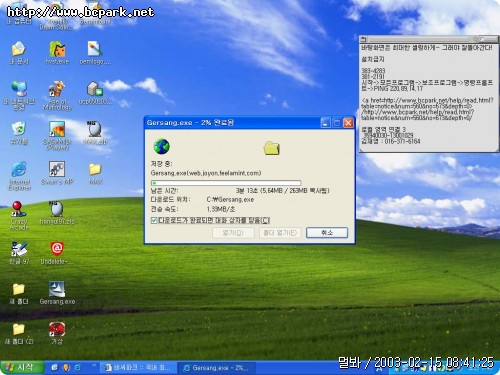Screen dimensions: 500x375
Task: Switch to 비씨파크 taskbar window button
Action: pos(138,368)
